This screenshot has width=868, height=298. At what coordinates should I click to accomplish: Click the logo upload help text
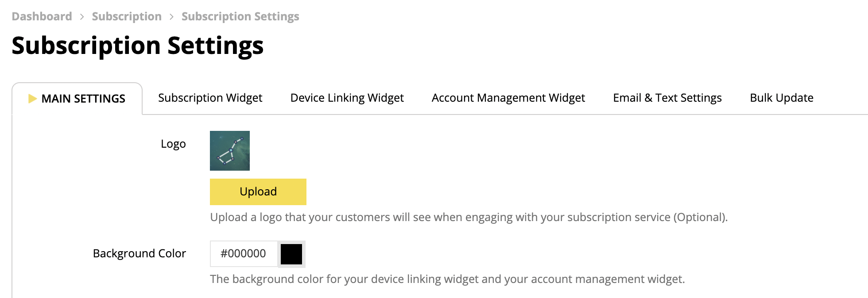(469, 217)
